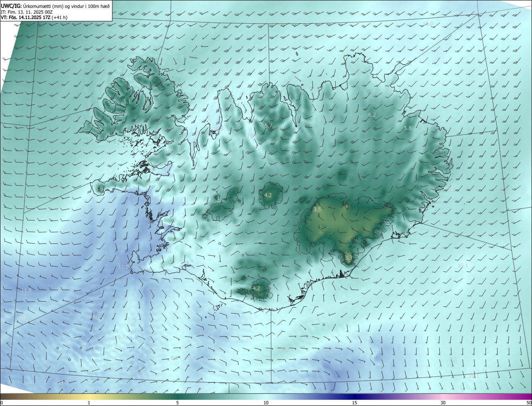
Task: Pick the dark green color band above the 5 tick
Action: click(177, 396)
